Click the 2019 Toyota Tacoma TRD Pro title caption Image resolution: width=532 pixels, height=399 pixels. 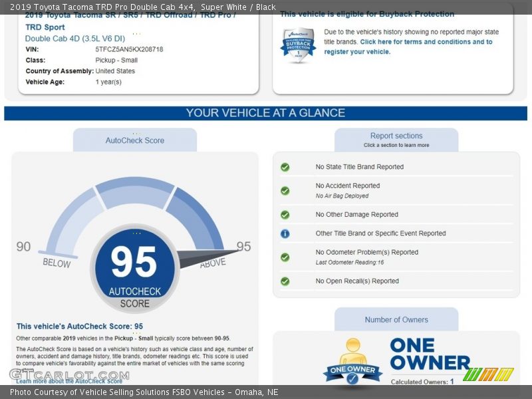coord(142,7)
